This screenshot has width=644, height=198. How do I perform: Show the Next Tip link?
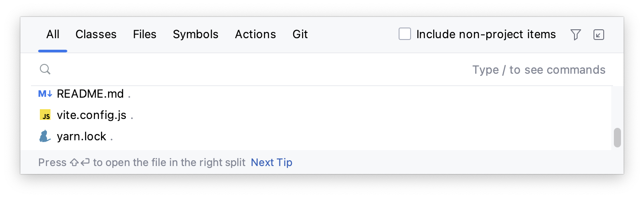[272, 162]
